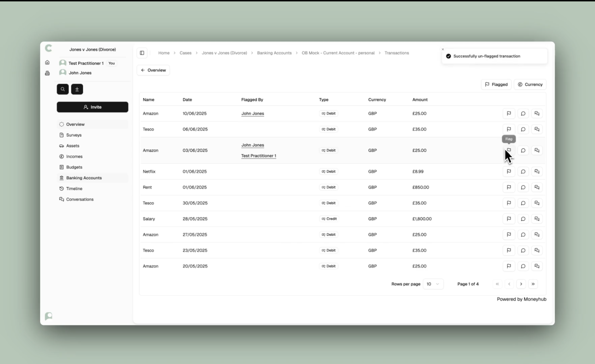Go to next page of transactions

[x=521, y=284]
